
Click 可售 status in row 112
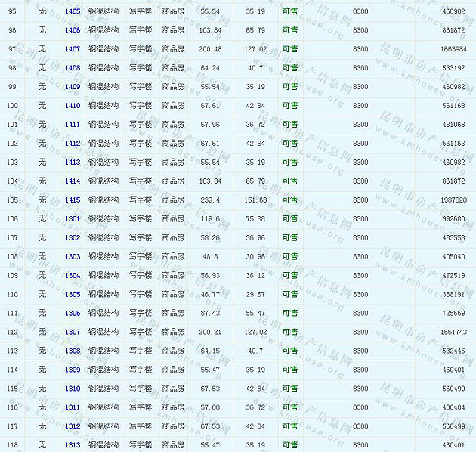289,333
